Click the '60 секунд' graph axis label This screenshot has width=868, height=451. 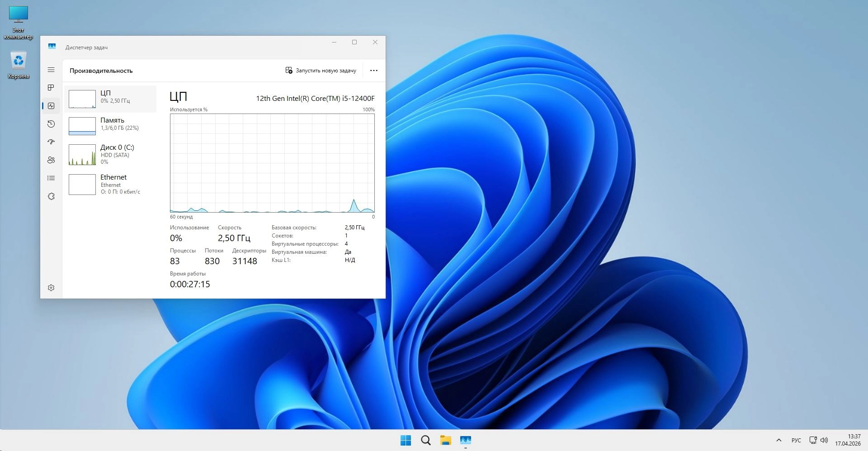[181, 217]
